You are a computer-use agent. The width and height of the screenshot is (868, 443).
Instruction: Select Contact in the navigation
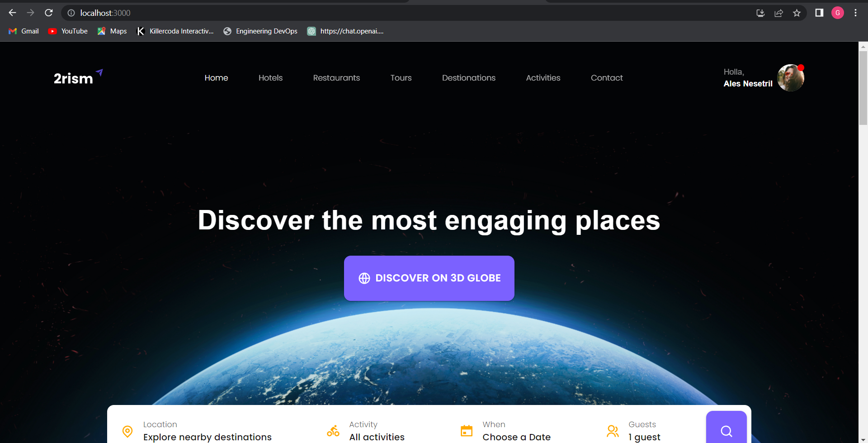[607, 78]
